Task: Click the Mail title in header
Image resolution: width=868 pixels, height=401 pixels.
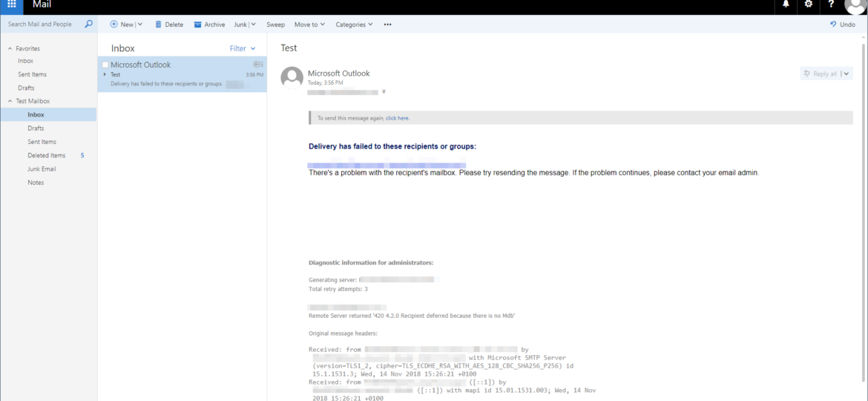Action: [42, 5]
